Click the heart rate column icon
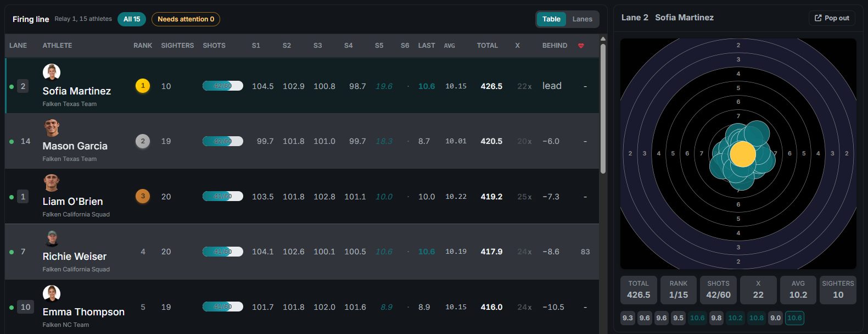This screenshot has height=334, width=868. (x=581, y=46)
